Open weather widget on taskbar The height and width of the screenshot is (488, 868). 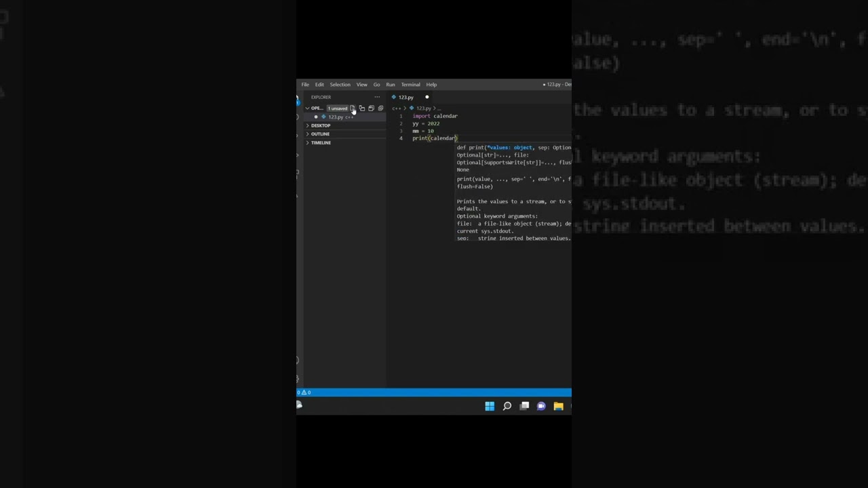299,405
